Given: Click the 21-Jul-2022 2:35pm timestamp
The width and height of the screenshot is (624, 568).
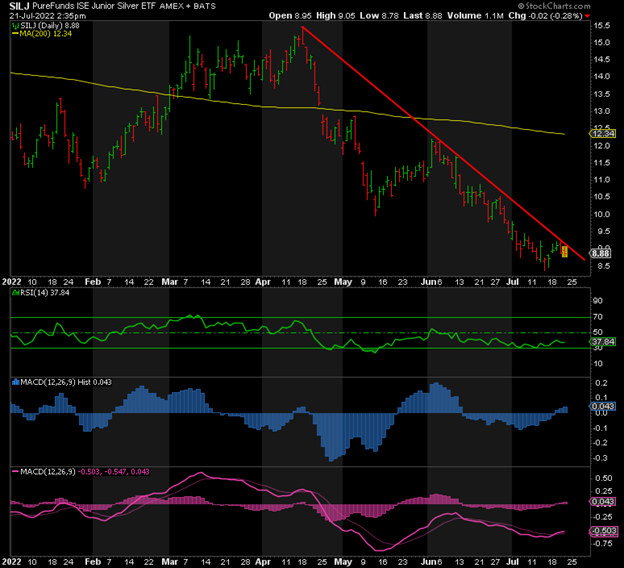Looking at the screenshot, I should tap(47, 16).
